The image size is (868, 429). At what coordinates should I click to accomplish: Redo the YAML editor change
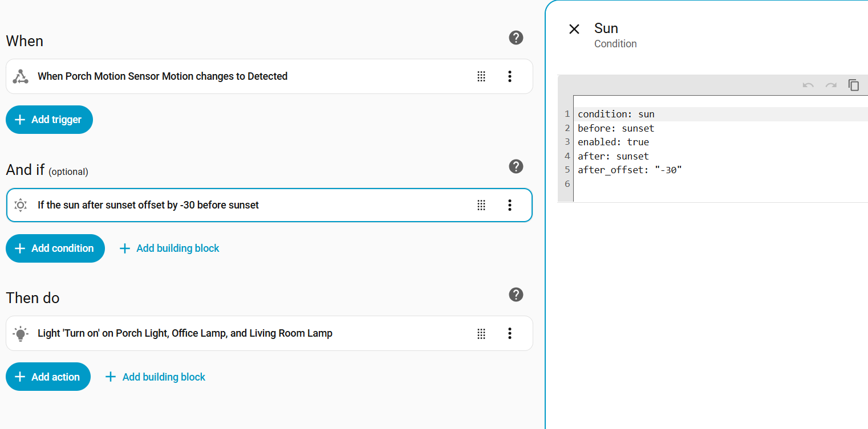[x=831, y=85]
